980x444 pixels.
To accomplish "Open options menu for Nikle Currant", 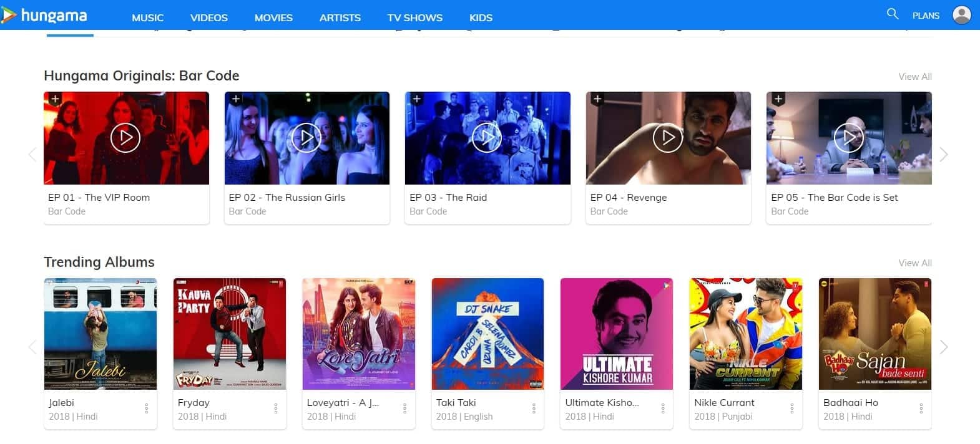I will (x=791, y=410).
